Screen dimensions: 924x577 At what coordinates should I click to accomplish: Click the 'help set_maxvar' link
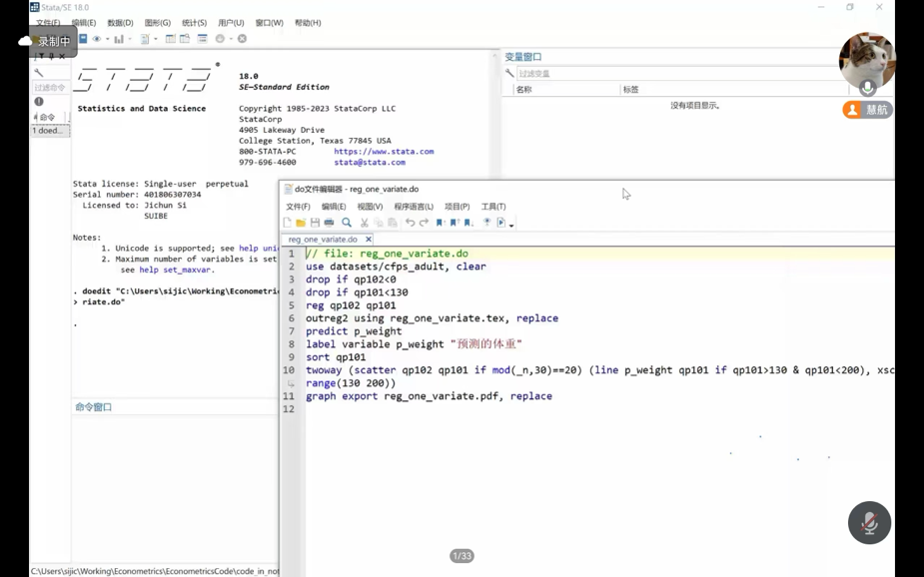[174, 270]
